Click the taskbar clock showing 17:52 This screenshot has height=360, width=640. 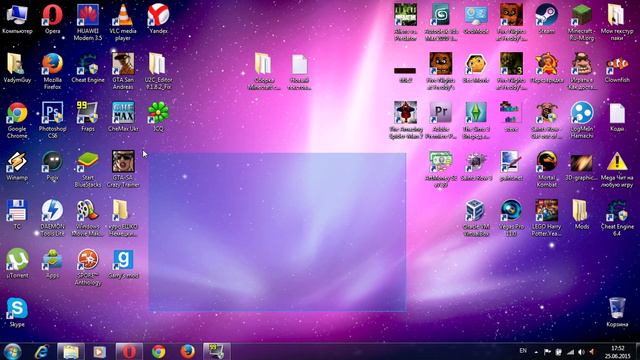click(617, 352)
